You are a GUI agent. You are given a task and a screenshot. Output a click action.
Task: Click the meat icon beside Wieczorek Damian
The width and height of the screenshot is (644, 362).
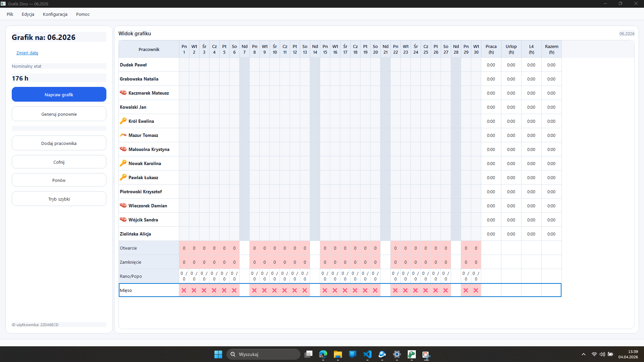tap(123, 205)
